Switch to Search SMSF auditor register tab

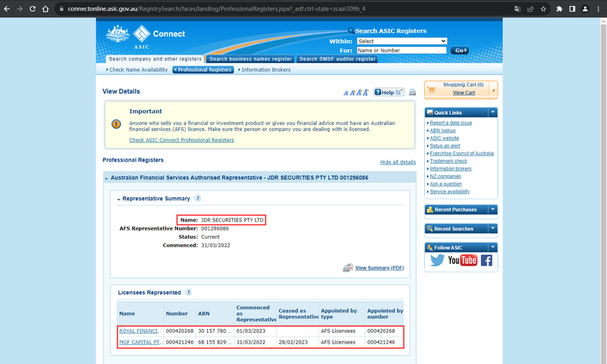pos(337,59)
